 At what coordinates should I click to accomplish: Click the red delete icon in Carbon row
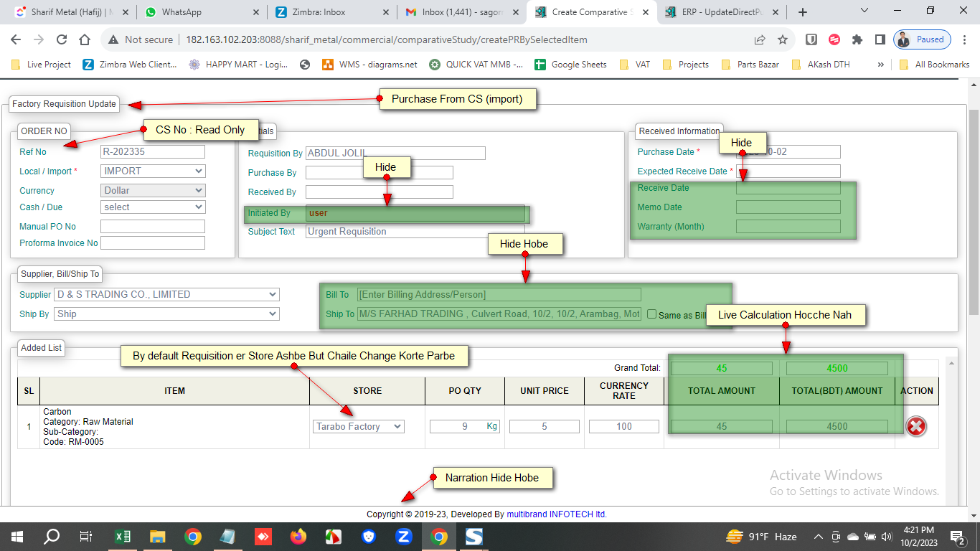[916, 426]
